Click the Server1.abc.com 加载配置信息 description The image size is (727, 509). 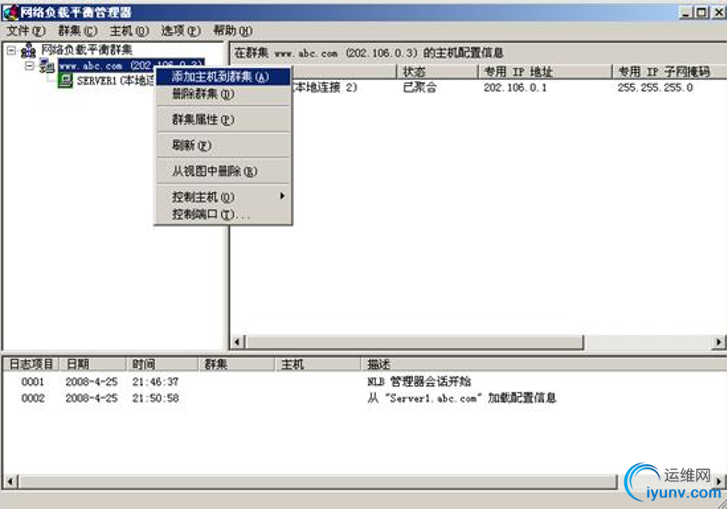point(462,398)
